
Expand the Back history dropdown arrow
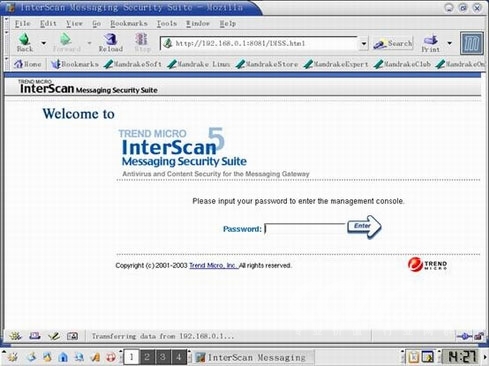click(43, 43)
